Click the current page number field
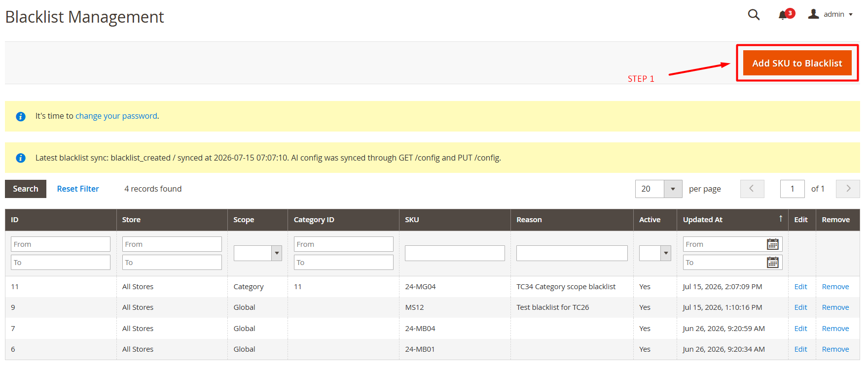Image resolution: width=868 pixels, height=366 pixels. [x=793, y=189]
